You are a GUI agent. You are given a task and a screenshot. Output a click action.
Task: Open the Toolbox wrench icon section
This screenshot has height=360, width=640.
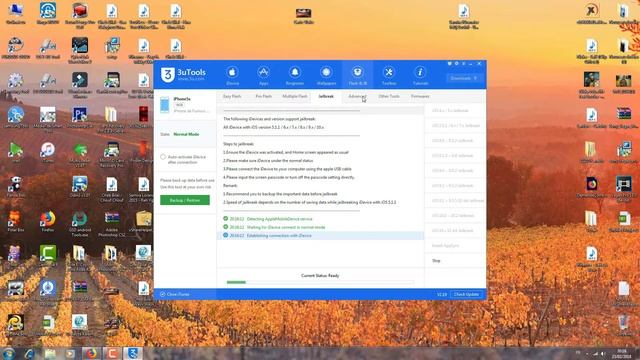(x=389, y=76)
